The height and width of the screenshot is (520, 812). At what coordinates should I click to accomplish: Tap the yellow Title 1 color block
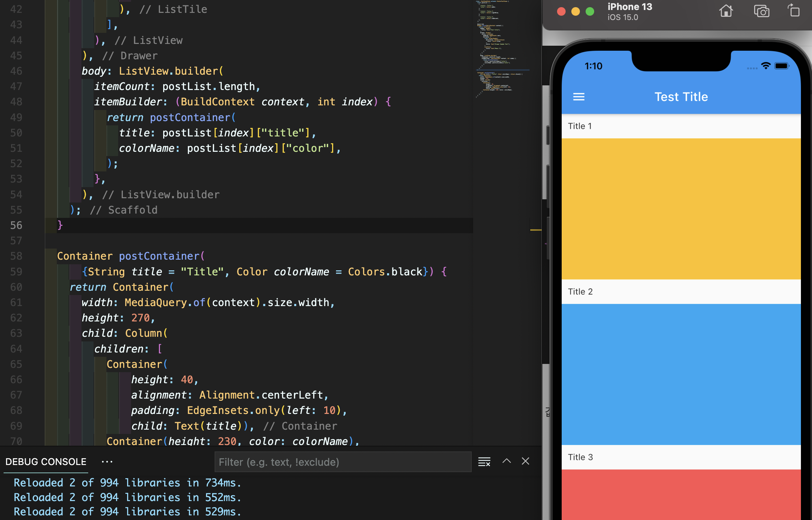[x=681, y=209]
